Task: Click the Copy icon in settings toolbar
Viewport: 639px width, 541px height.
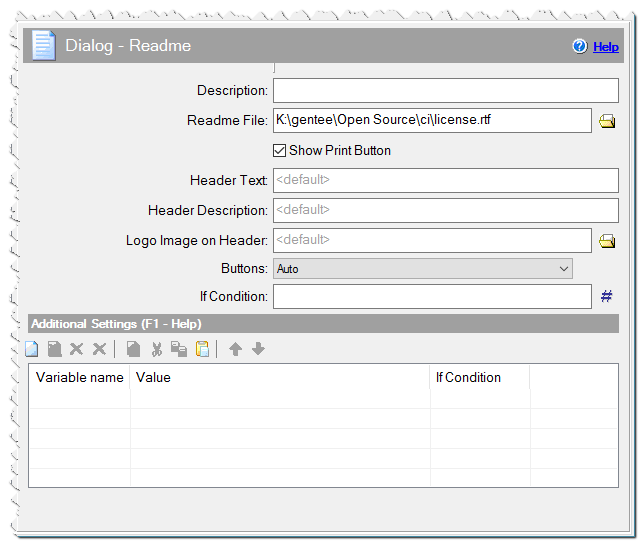Action: point(179,349)
